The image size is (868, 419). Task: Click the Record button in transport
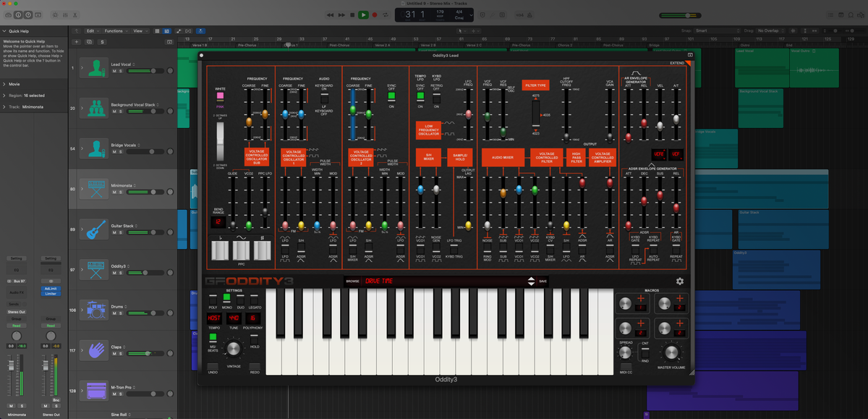[375, 14]
